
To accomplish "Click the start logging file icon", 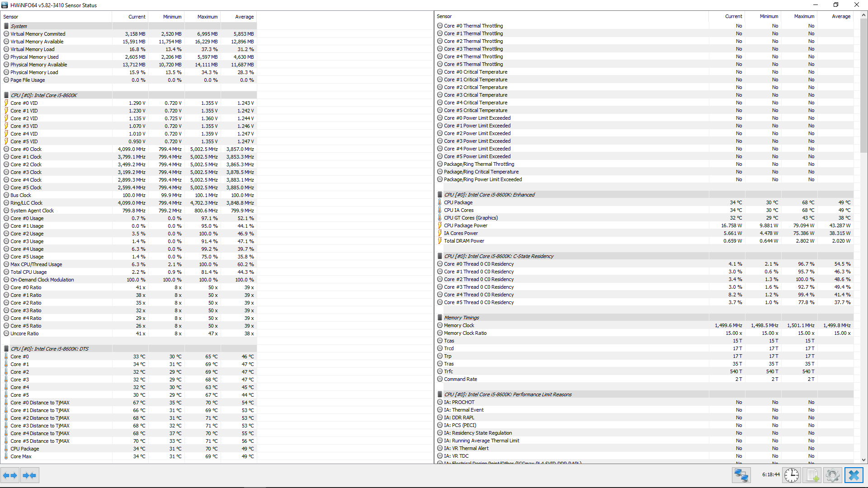I will pyautogui.click(x=812, y=475).
